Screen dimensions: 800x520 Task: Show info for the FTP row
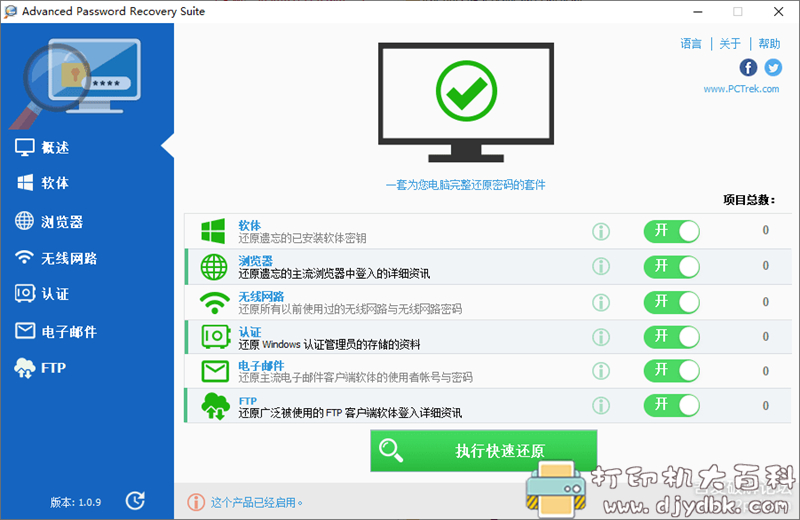[x=601, y=406]
